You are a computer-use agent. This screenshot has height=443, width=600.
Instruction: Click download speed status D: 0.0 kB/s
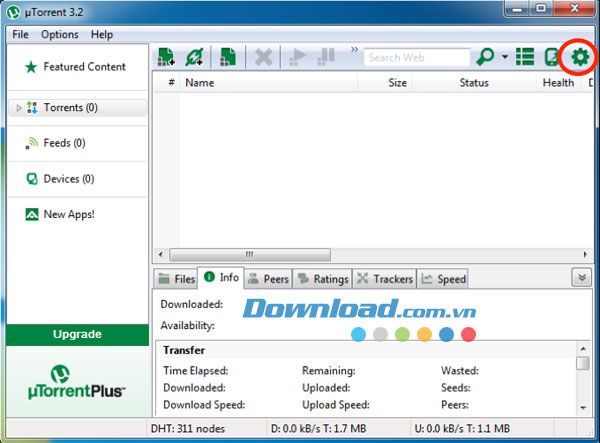(318, 428)
